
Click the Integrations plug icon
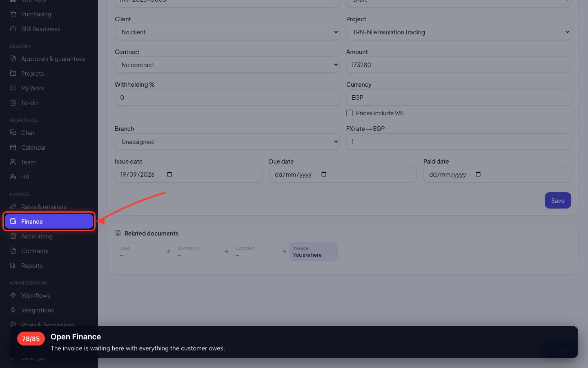pyautogui.click(x=13, y=310)
